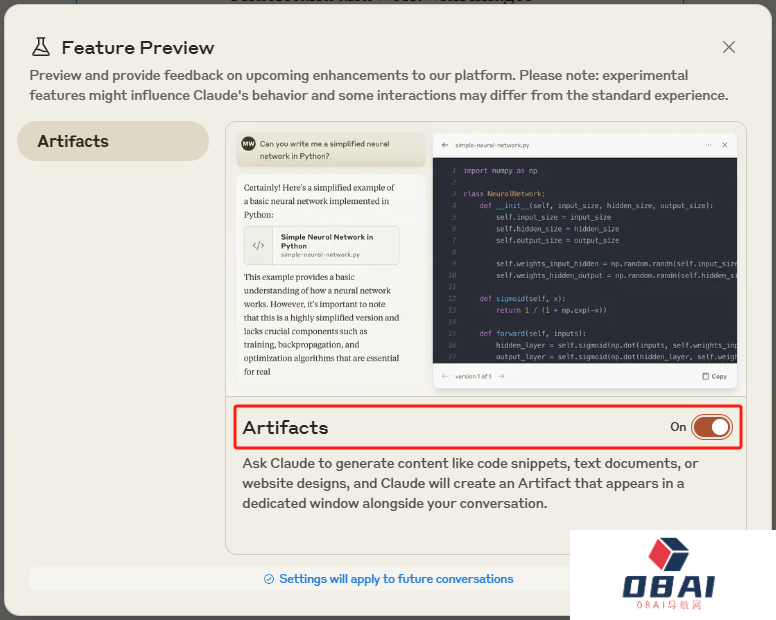This screenshot has width=776, height=620.
Task: Click the MW user avatar
Action: pyautogui.click(x=248, y=143)
